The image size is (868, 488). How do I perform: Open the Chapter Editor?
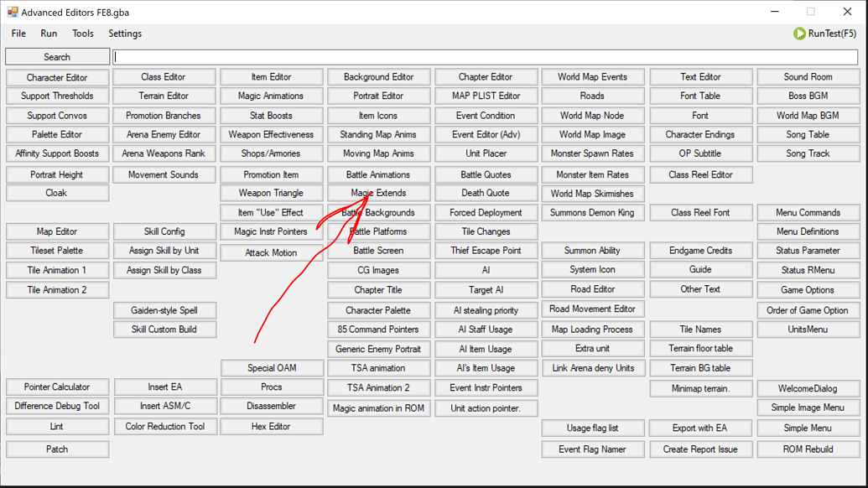[x=486, y=76]
